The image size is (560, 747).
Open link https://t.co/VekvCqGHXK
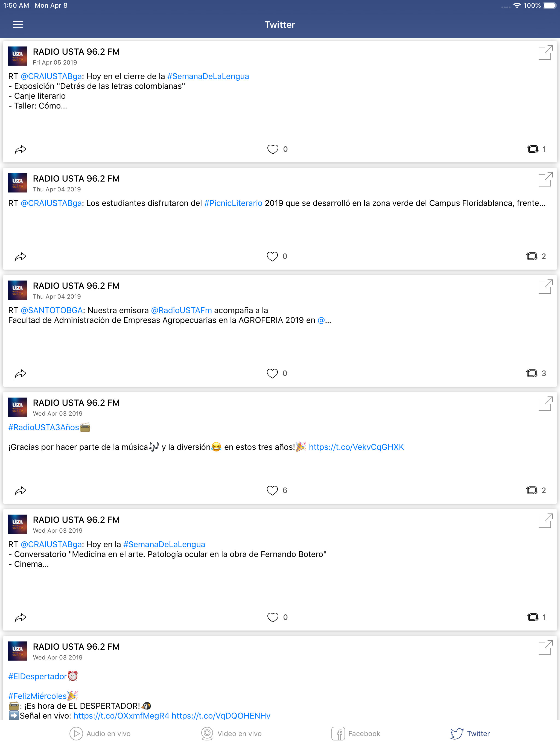356,447
